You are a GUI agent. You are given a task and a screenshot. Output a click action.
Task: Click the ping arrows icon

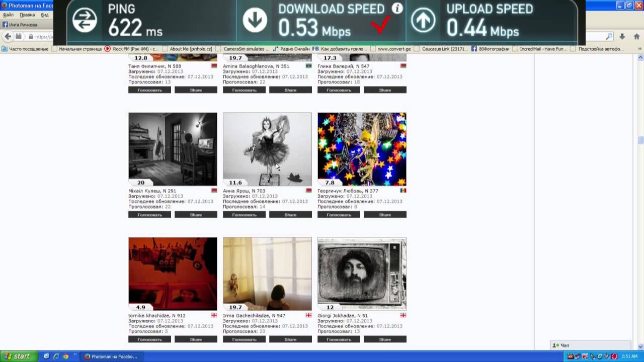(x=84, y=20)
